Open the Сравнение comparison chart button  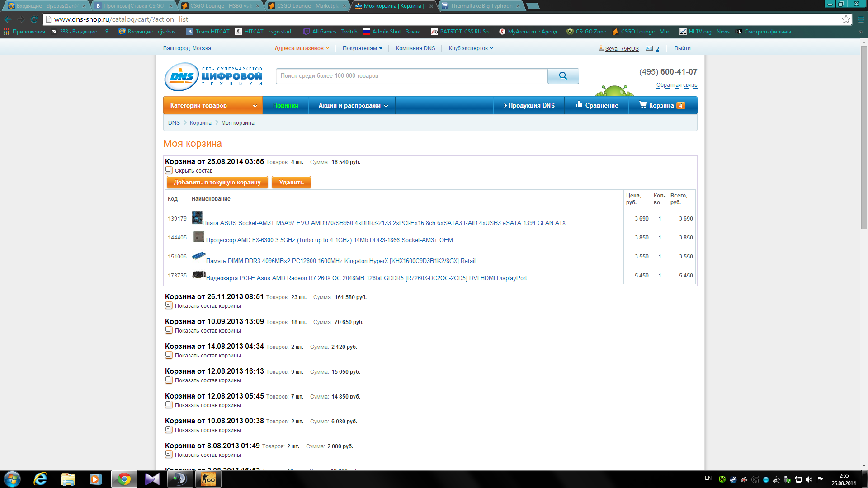597,105
